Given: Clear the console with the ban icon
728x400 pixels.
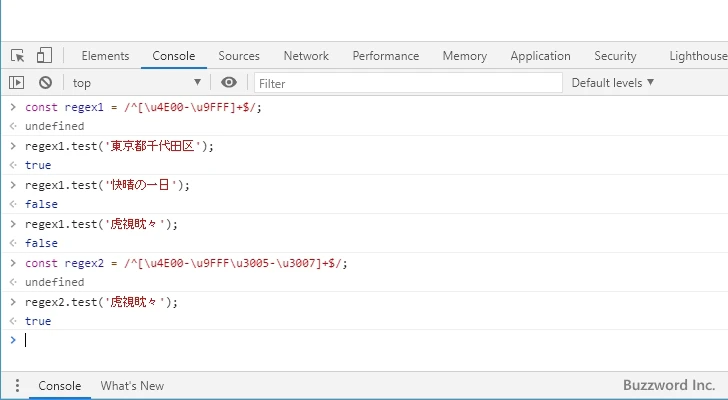Looking at the screenshot, I should pyautogui.click(x=45, y=83).
